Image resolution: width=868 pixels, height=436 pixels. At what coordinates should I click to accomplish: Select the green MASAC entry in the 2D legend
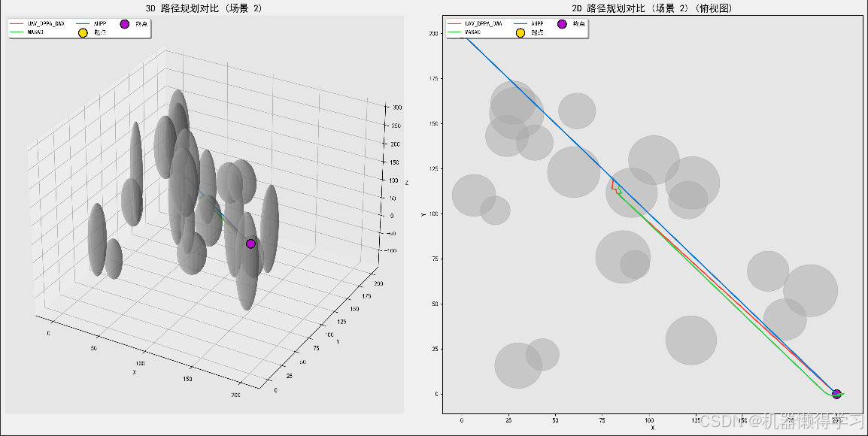(x=464, y=32)
